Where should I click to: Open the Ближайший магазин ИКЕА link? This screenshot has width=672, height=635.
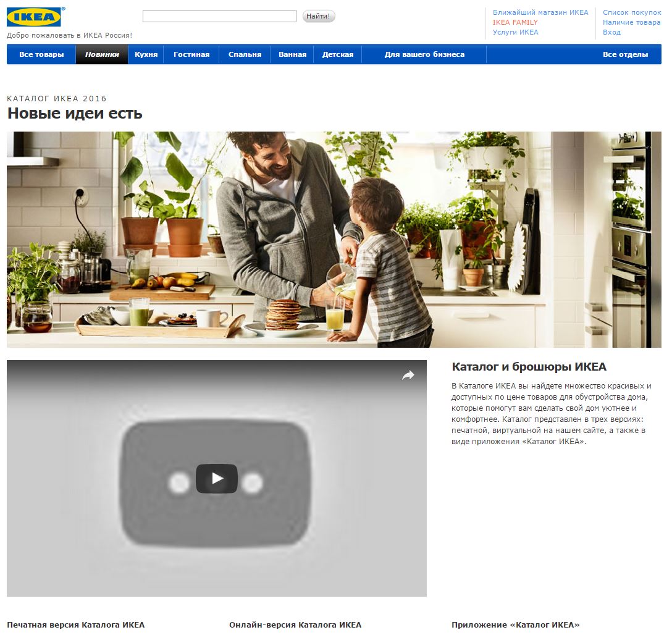[540, 12]
